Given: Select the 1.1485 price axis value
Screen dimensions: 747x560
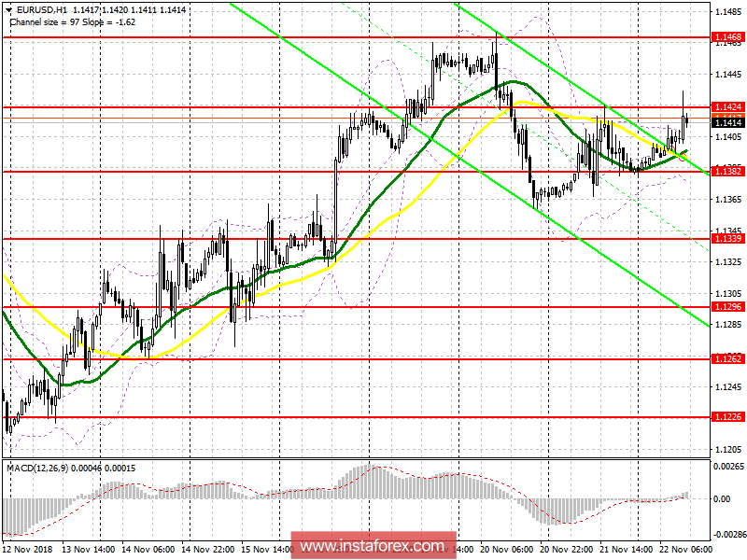Looking at the screenshot, I should (x=729, y=12).
